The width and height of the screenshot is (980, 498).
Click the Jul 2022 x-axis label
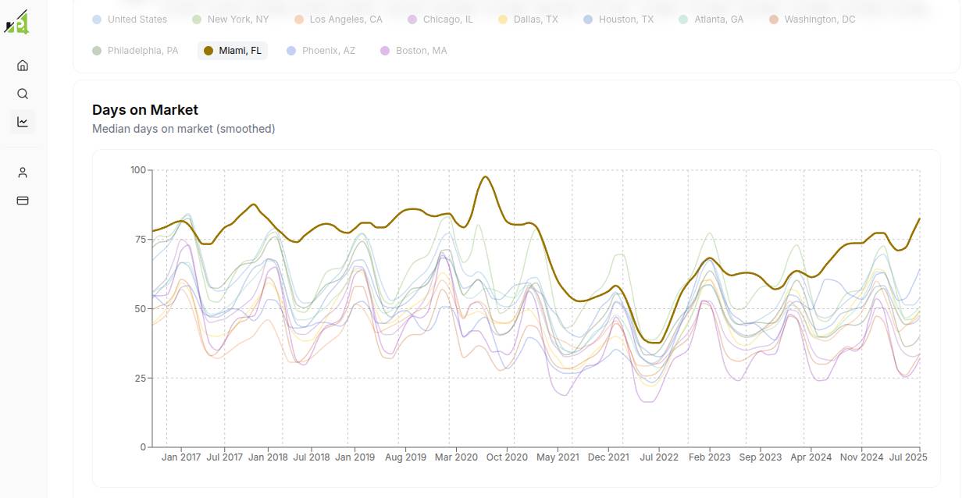point(659,457)
